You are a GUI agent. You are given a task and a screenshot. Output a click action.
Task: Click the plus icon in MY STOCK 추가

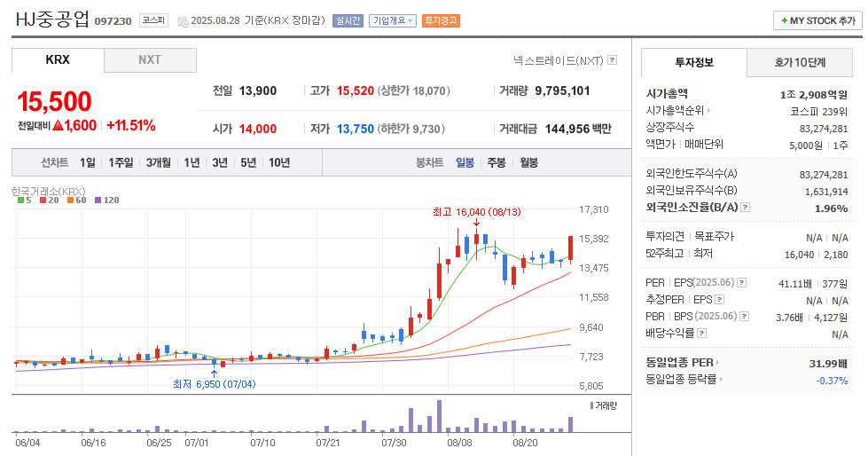pyautogui.click(x=785, y=20)
